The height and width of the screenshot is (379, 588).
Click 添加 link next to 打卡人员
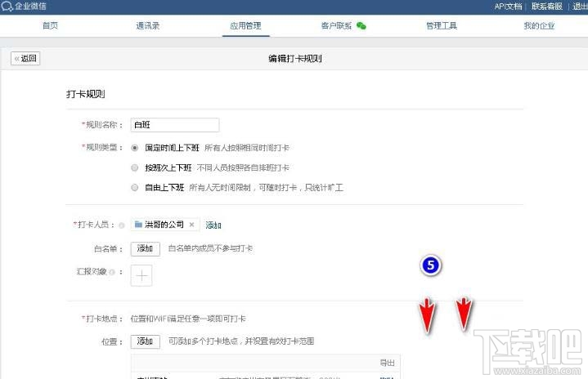pos(213,225)
